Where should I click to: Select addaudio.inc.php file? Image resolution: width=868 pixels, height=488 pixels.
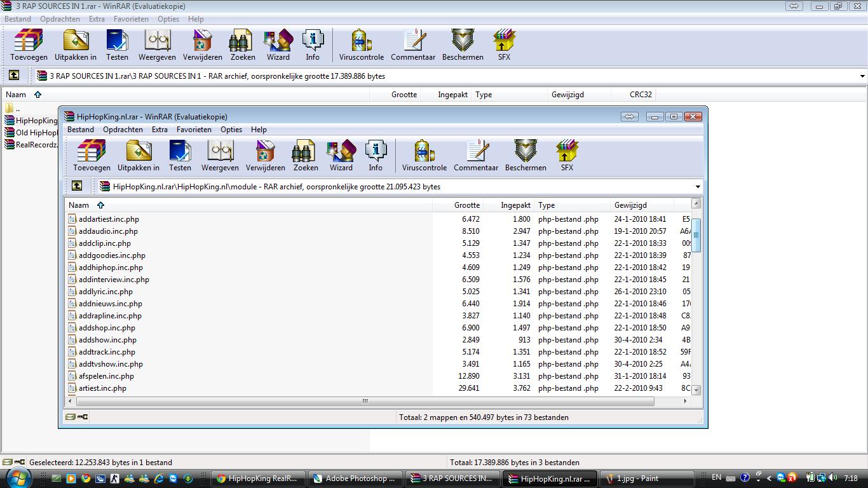pos(108,231)
